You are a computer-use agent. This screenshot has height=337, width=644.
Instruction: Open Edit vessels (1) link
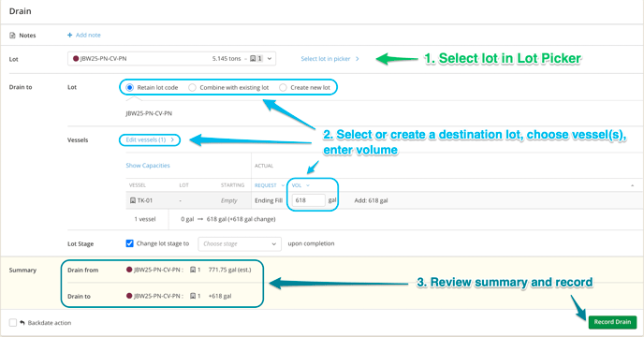tap(146, 139)
